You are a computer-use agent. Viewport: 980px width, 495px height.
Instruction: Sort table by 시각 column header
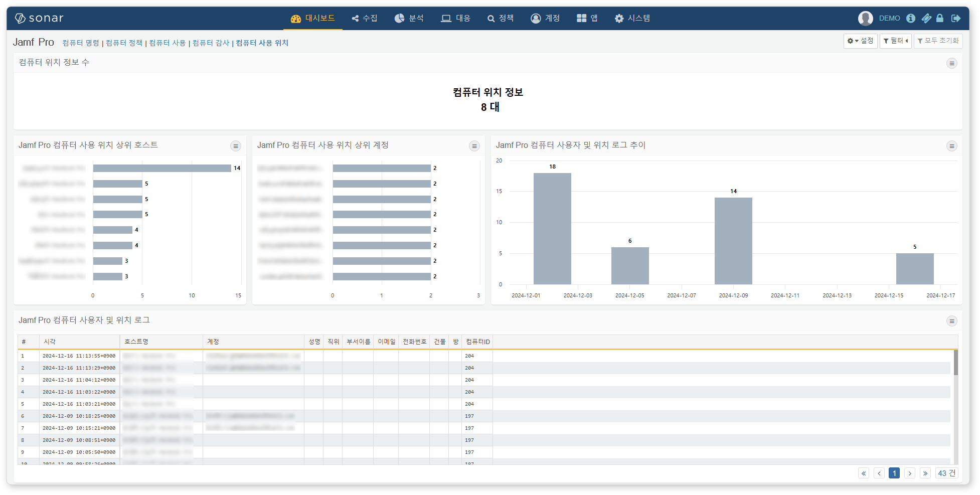pyautogui.click(x=79, y=342)
